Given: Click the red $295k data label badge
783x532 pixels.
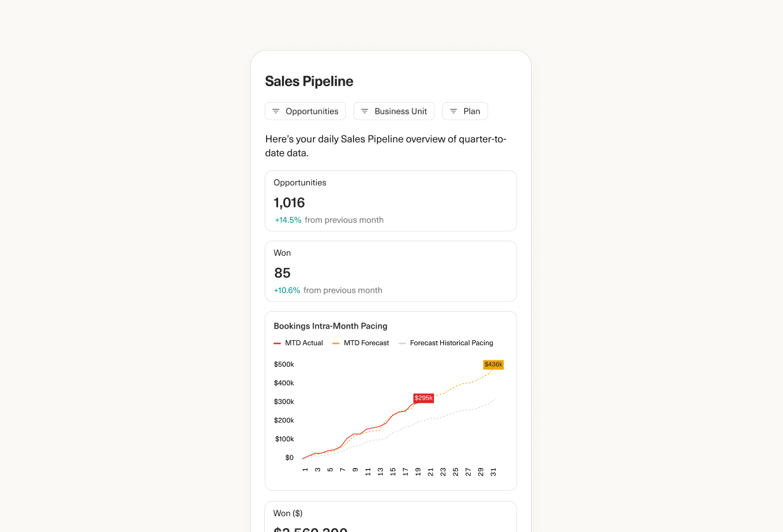Looking at the screenshot, I should click(423, 398).
